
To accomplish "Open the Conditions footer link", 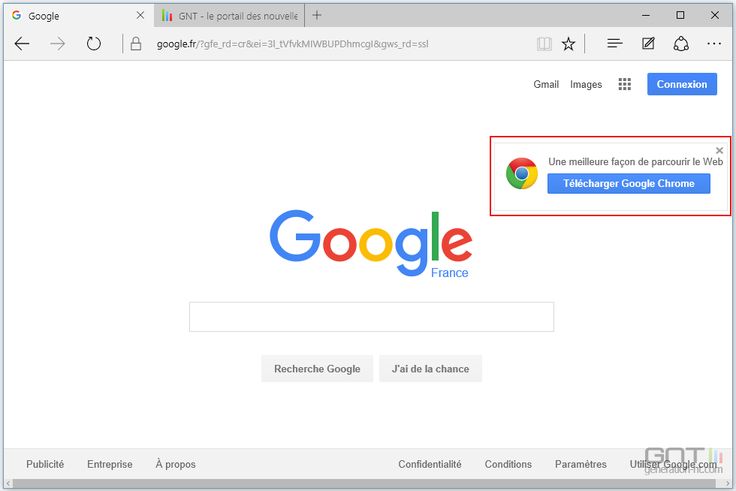I will (x=508, y=464).
